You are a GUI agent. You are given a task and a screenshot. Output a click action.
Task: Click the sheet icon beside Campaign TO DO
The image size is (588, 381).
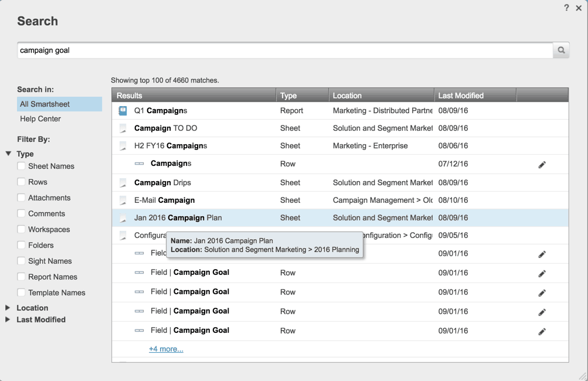click(123, 128)
